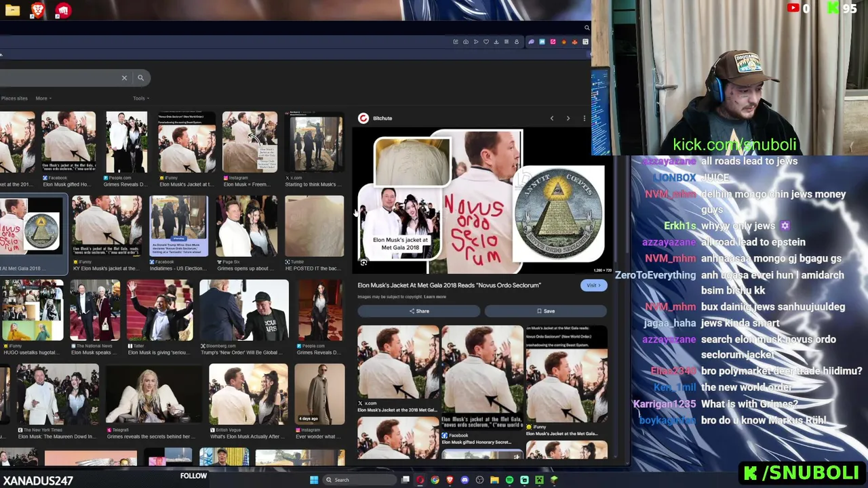Open Spotify from the taskbar
Viewport: 868px width, 488px height.
pyautogui.click(x=509, y=481)
